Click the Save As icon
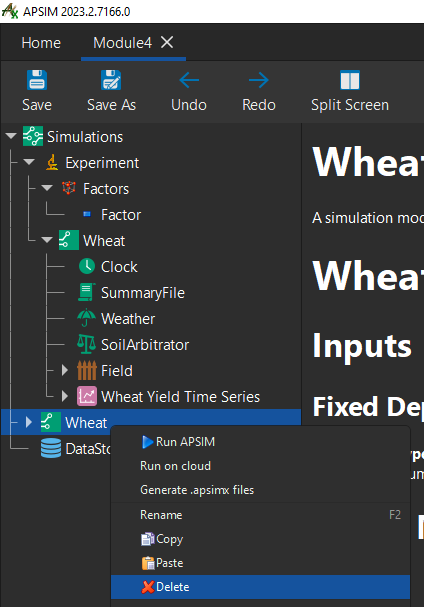This screenshot has height=607, width=424. pos(111,80)
